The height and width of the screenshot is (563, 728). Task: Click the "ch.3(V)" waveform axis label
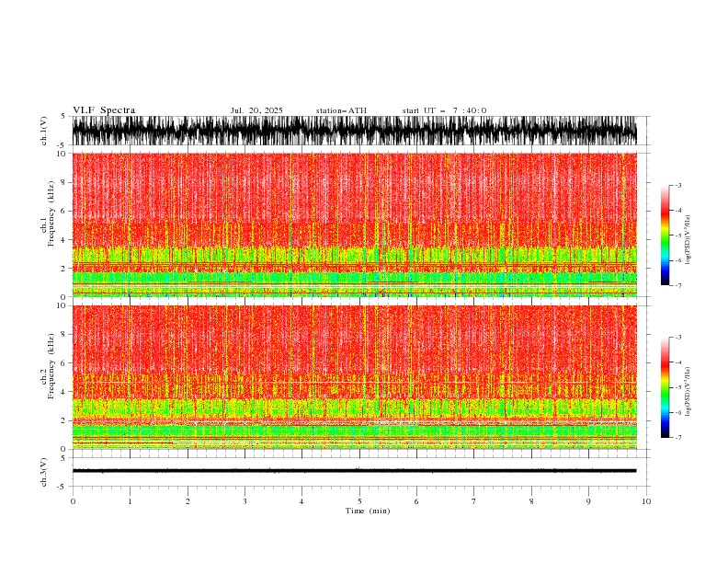coord(44,472)
